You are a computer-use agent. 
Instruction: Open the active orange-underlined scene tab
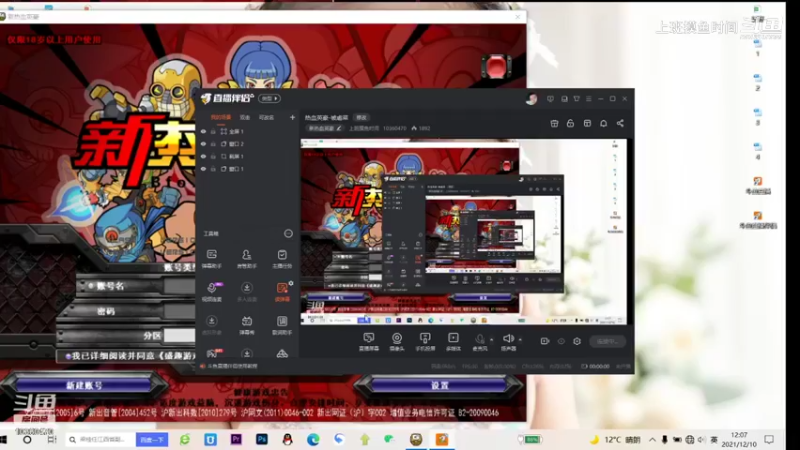[x=221, y=117]
